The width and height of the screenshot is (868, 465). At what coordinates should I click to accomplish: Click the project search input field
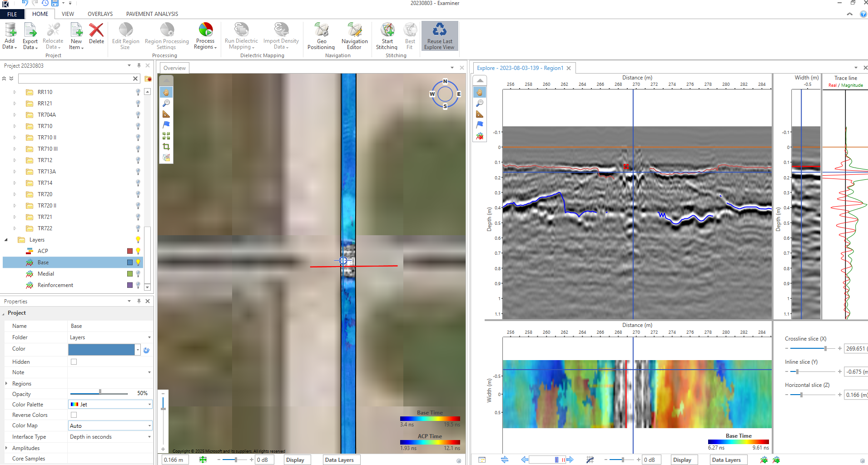tap(75, 79)
